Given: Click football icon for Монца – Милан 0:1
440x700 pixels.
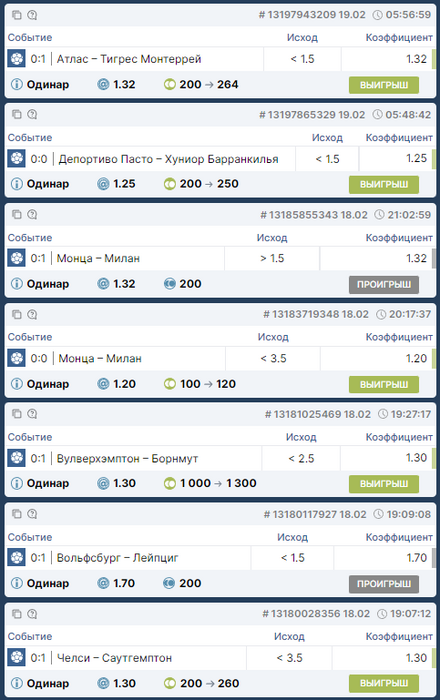Looking at the screenshot, I should (x=17, y=258).
